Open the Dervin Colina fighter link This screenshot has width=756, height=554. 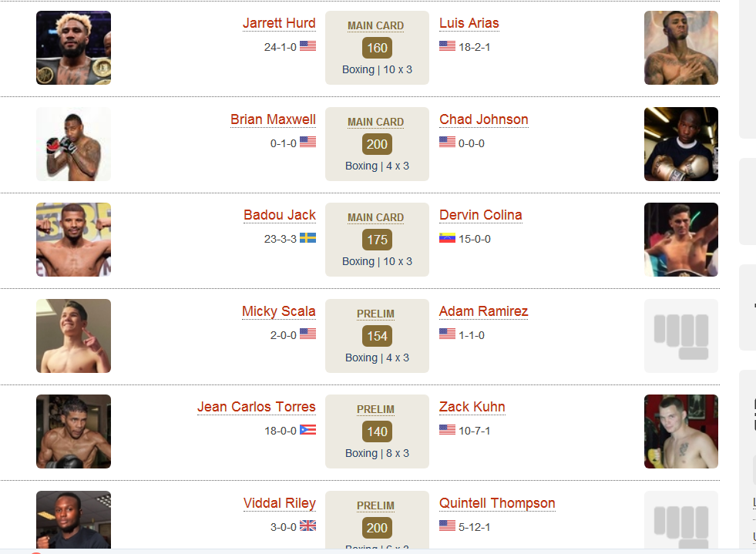click(x=481, y=215)
